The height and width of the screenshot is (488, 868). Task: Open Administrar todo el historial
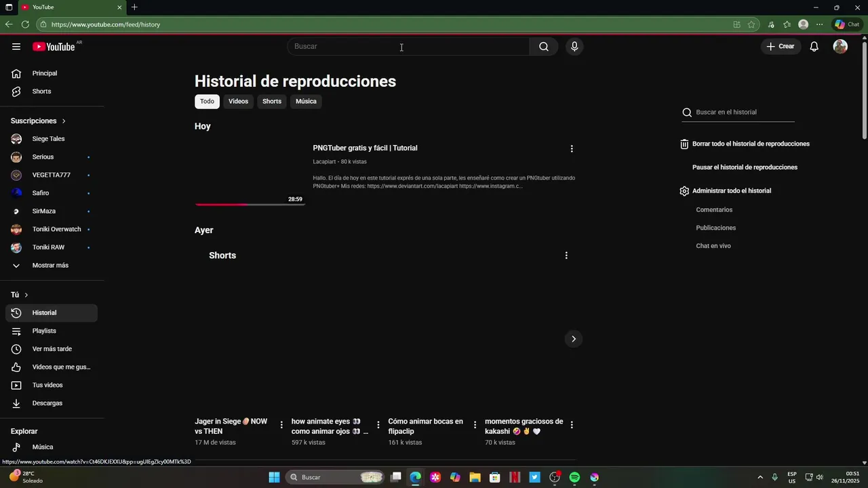point(725,191)
